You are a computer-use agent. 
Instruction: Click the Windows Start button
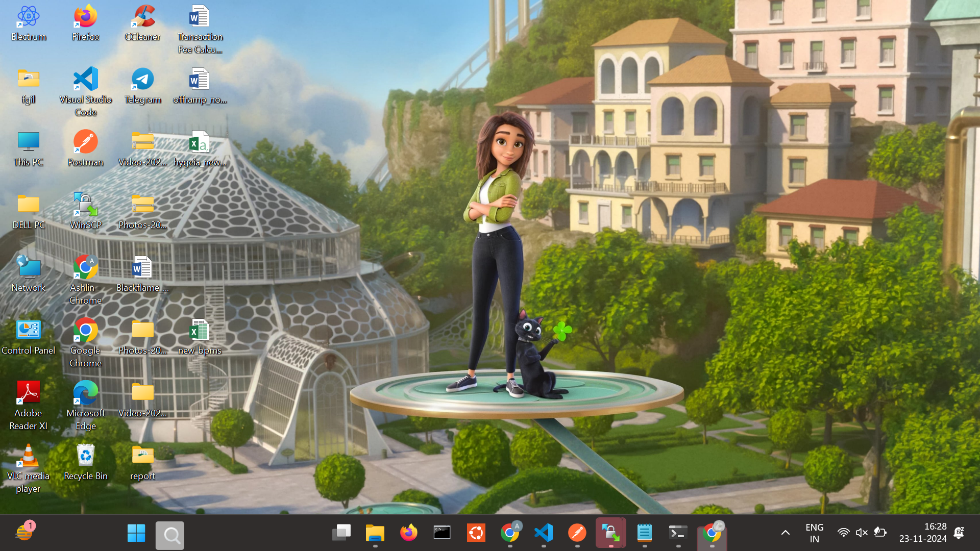coord(136,534)
